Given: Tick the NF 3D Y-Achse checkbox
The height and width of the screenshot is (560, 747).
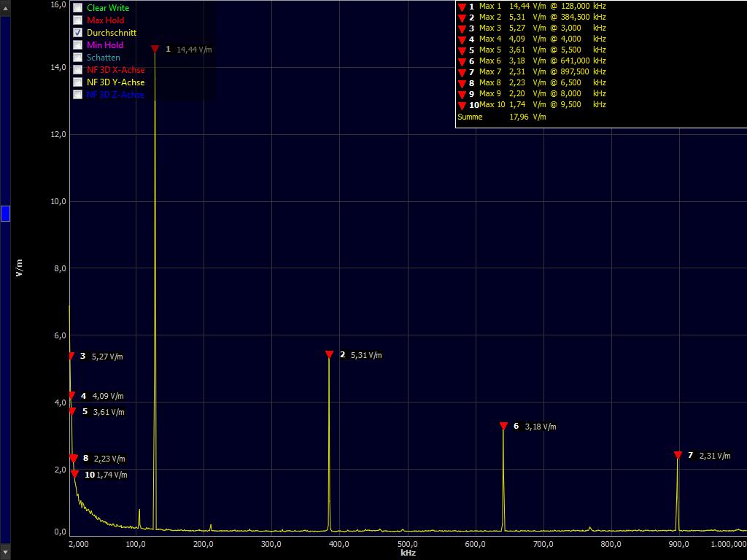Looking at the screenshot, I should pyautogui.click(x=77, y=82).
